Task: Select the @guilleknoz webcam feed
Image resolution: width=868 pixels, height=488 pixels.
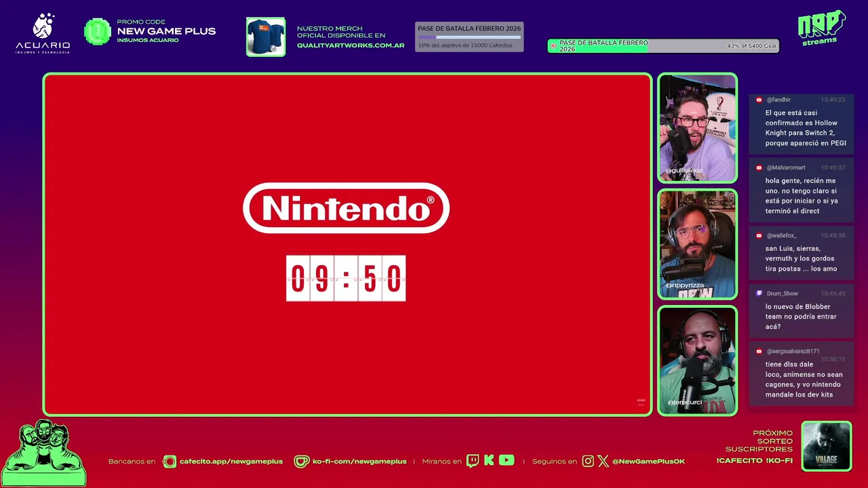Action: pos(697,128)
